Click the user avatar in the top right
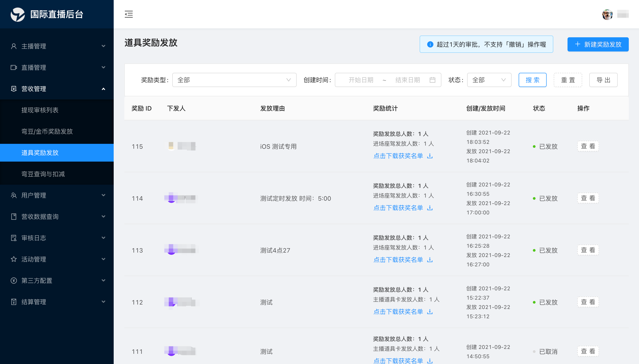This screenshot has height=364, width=639. [x=607, y=14]
